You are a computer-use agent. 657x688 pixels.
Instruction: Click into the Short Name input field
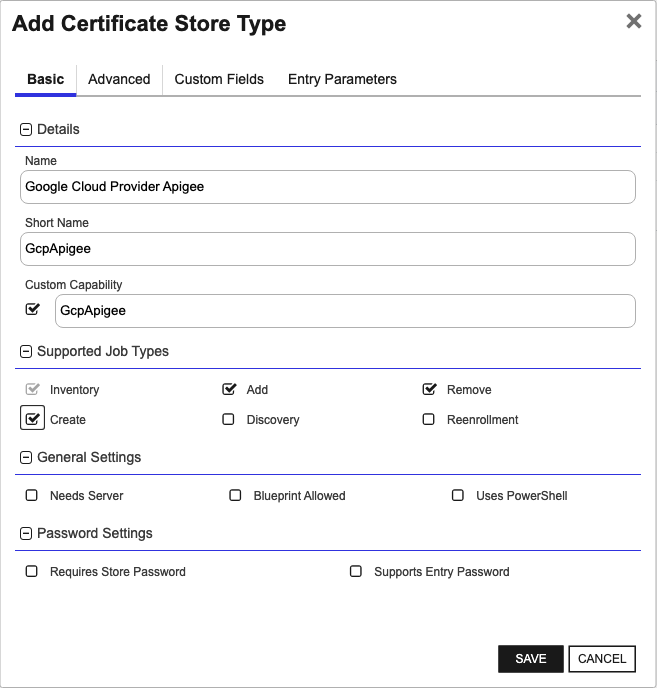(328, 249)
